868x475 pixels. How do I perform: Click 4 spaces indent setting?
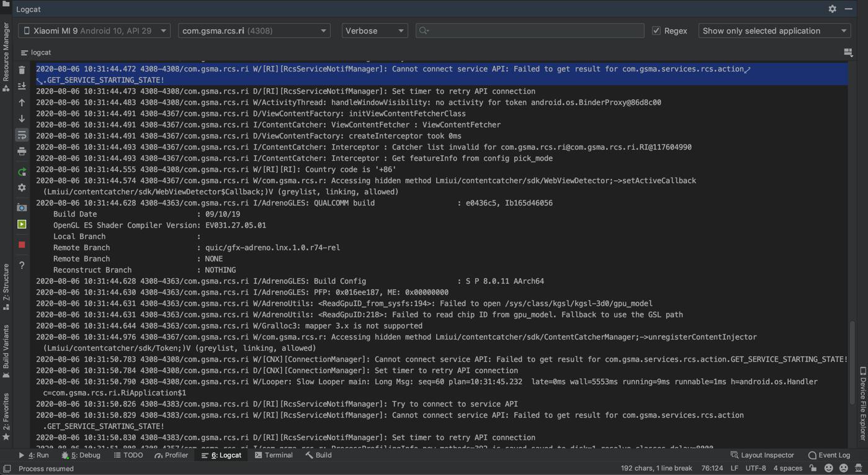coord(788,468)
